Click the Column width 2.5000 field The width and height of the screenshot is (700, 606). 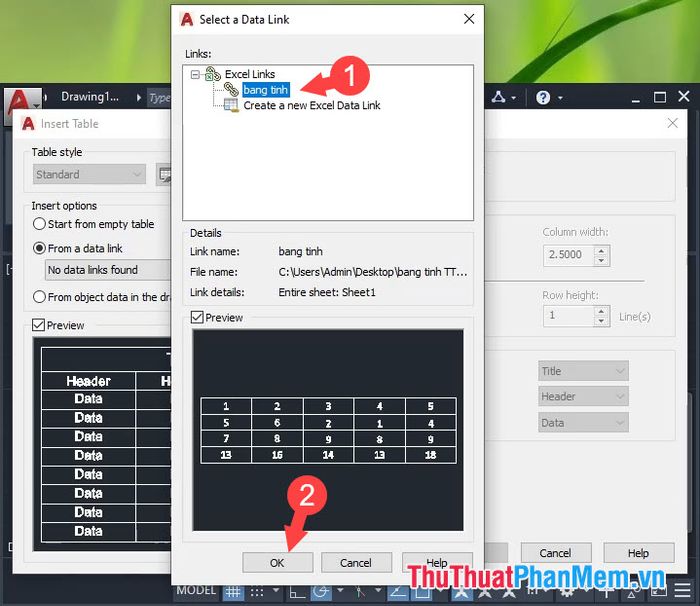click(x=569, y=255)
